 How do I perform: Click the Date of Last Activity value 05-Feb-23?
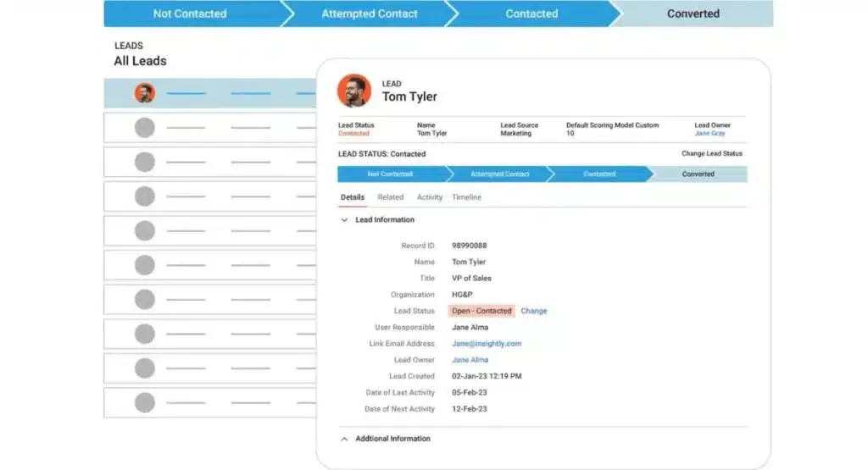[470, 393]
